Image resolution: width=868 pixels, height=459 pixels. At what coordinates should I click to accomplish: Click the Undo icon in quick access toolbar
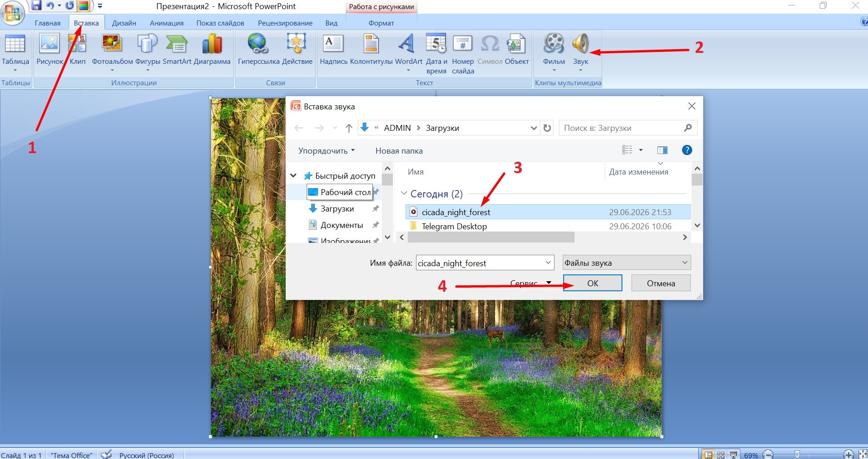51,6
